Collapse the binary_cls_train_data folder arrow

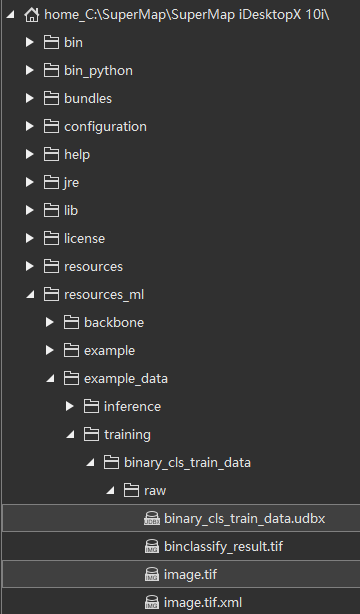90,463
